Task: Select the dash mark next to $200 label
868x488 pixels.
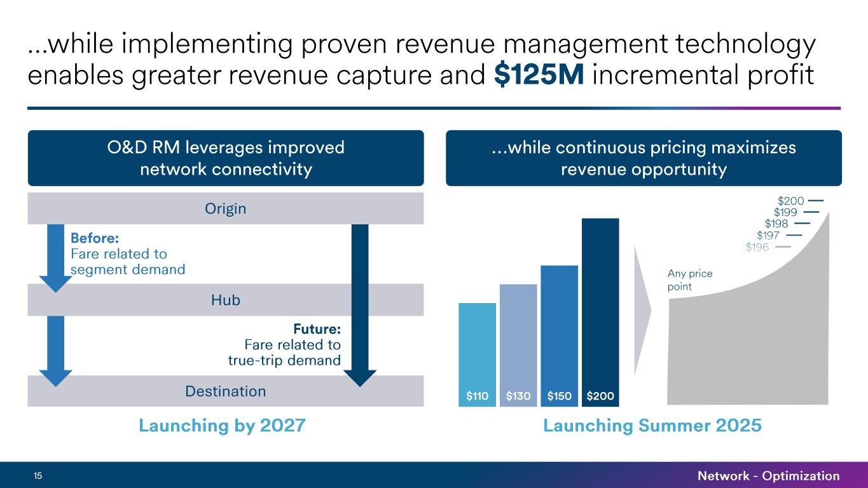Action: tap(816, 201)
